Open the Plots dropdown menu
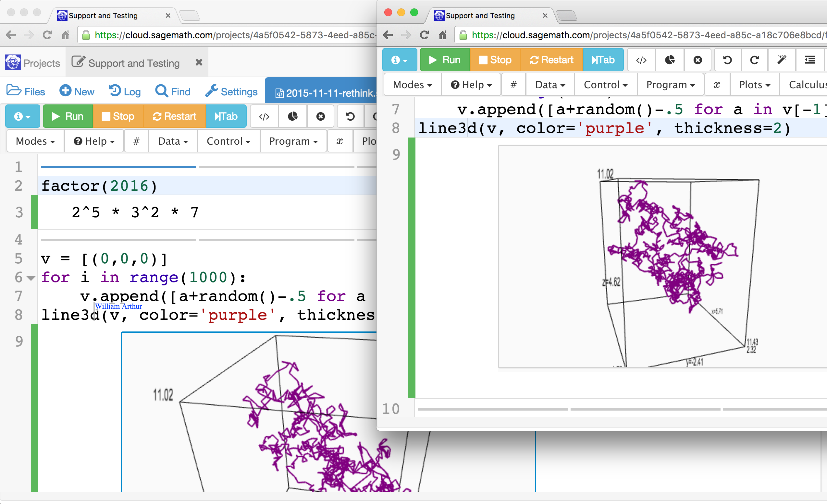Image resolution: width=827 pixels, height=504 pixels. [755, 85]
